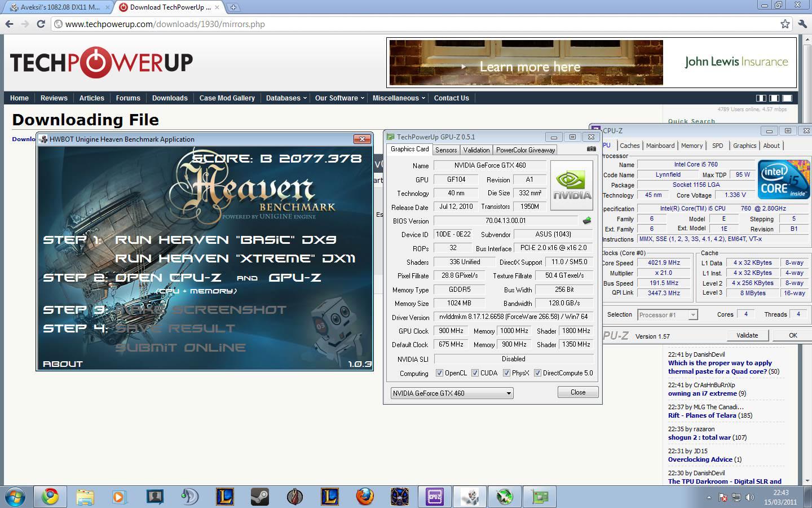Open the About tab in CPU-Z
The width and height of the screenshot is (812, 508).
pyautogui.click(x=771, y=146)
